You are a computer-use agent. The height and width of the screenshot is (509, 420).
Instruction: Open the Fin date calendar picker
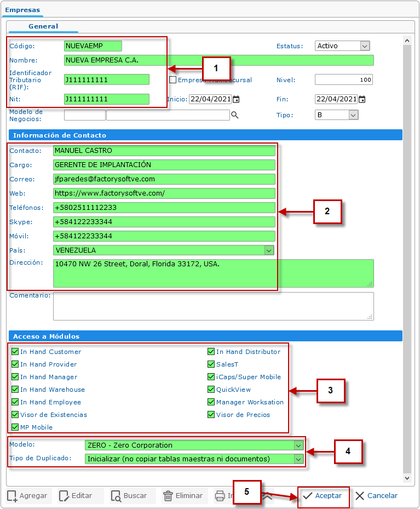click(362, 99)
